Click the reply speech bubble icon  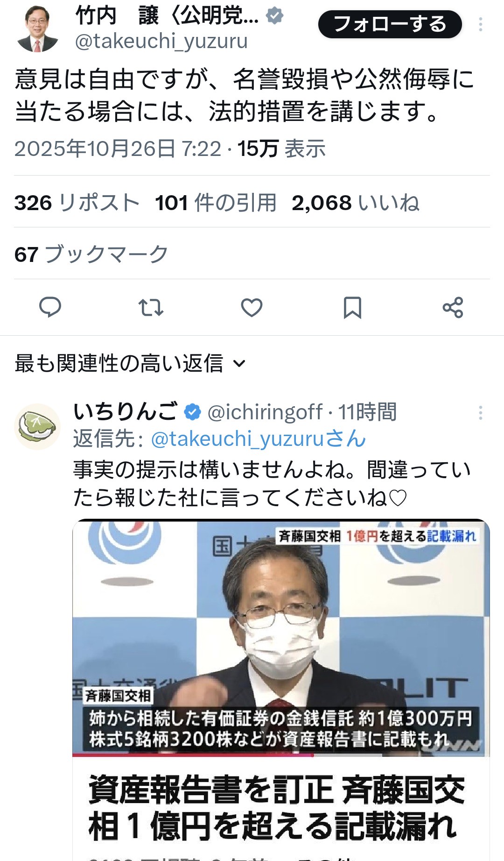click(x=50, y=307)
